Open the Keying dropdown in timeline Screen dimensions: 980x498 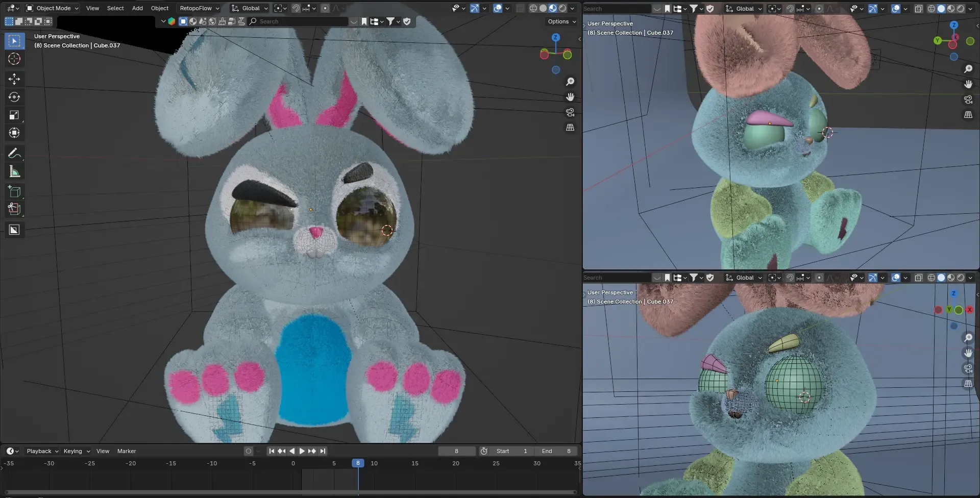(x=77, y=451)
